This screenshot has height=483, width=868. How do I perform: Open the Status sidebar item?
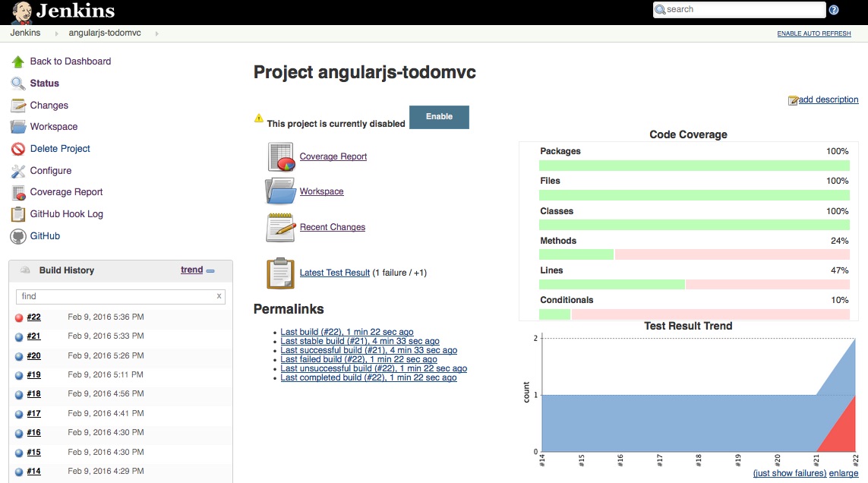pyautogui.click(x=44, y=84)
